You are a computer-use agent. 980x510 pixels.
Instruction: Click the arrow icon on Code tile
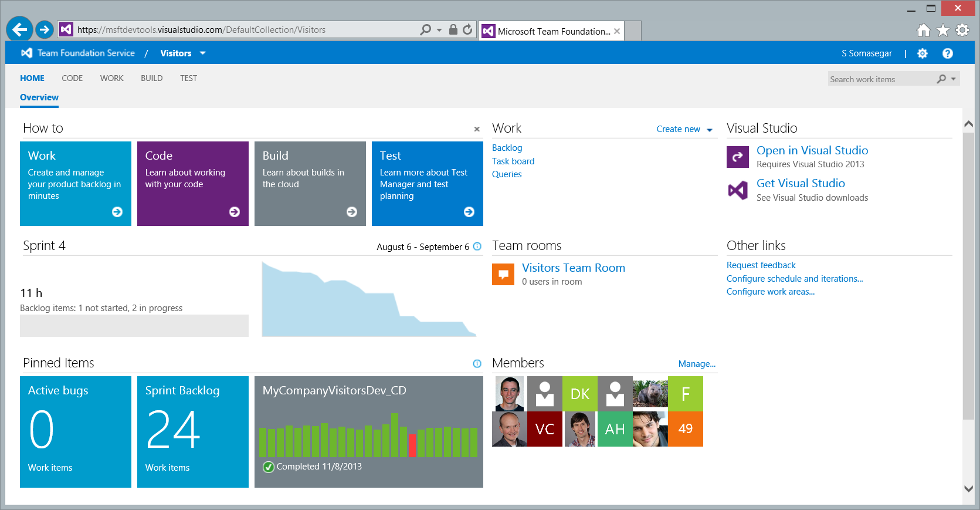234,212
